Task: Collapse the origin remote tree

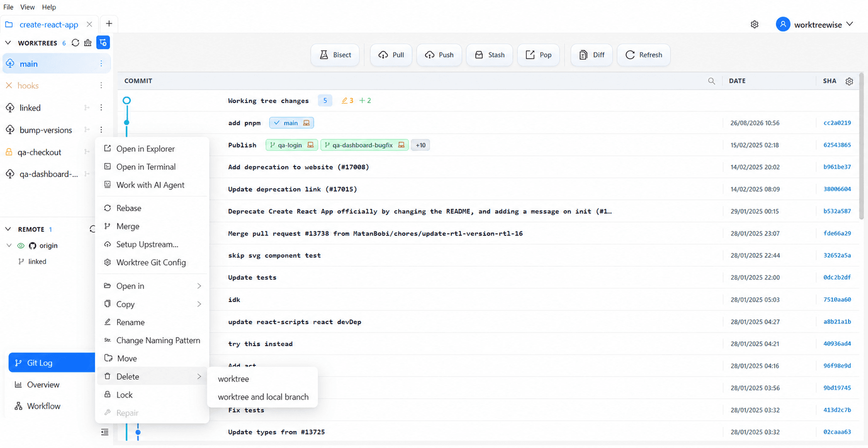Action: pos(9,246)
